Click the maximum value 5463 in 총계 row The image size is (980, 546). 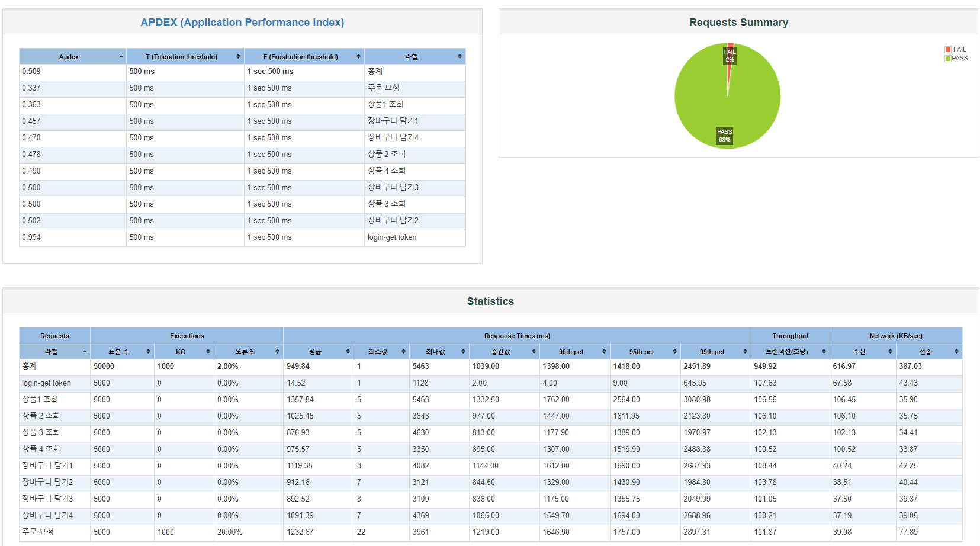(x=420, y=367)
